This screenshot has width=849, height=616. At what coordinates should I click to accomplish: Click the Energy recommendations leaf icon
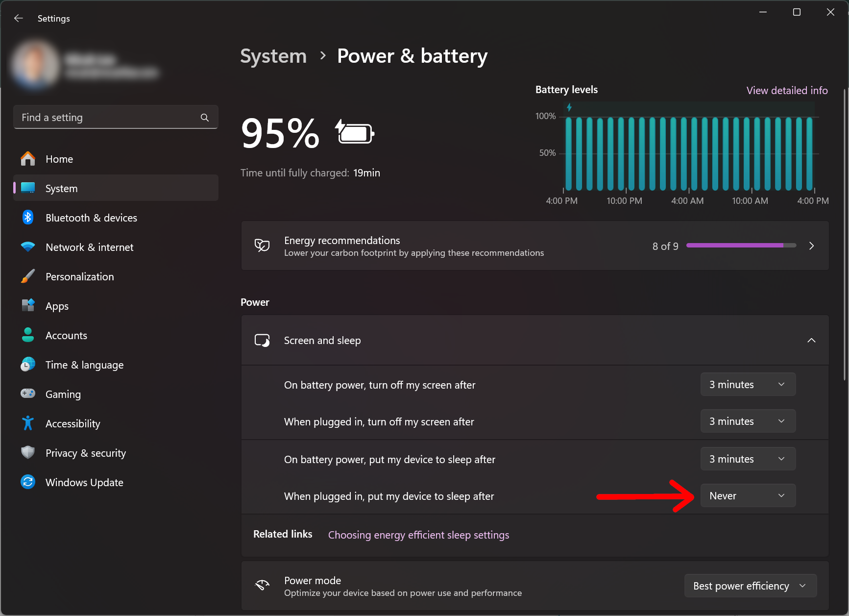[262, 246]
